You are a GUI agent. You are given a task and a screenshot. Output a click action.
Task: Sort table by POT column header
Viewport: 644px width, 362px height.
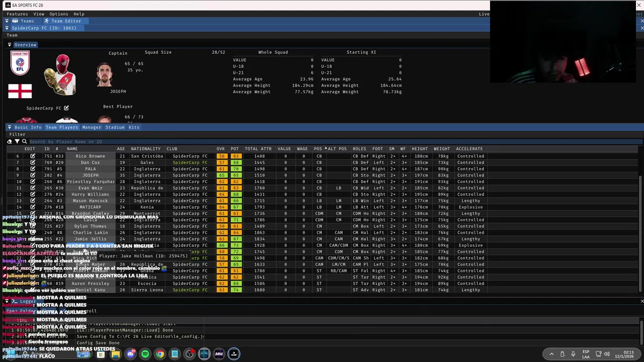[x=234, y=149]
